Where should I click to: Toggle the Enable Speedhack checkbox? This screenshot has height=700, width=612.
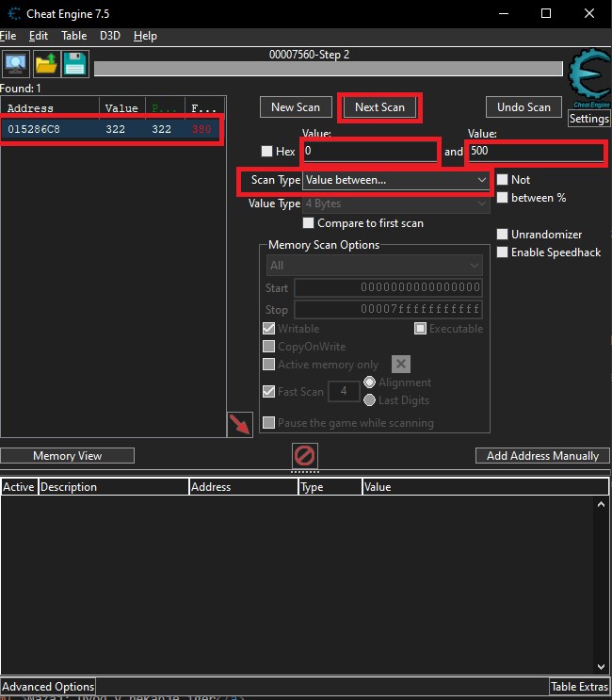503,252
